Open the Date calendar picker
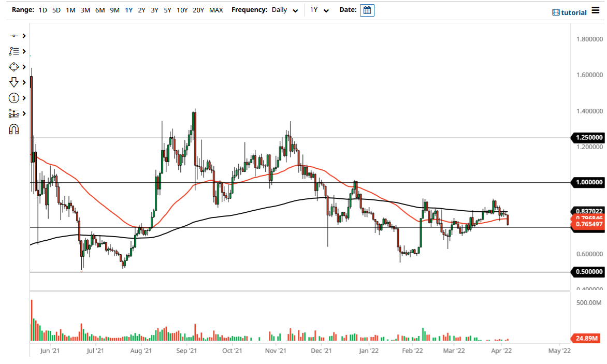Viewport: 607px width, 364px height. click(367, 9)
